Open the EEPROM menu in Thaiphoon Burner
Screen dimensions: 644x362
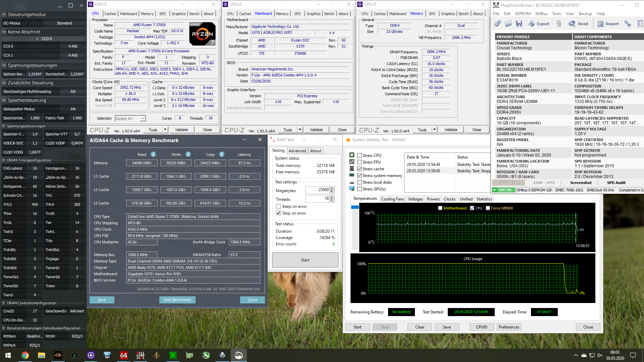[x=523, y=13]
